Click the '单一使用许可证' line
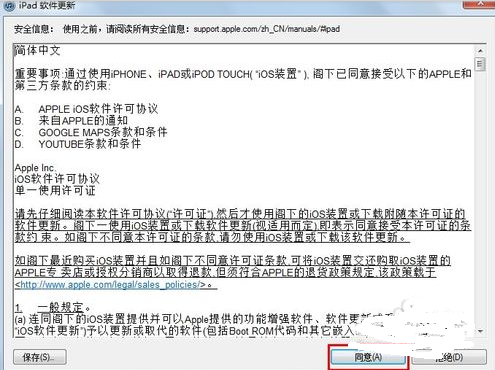 [x=55, y=190]
